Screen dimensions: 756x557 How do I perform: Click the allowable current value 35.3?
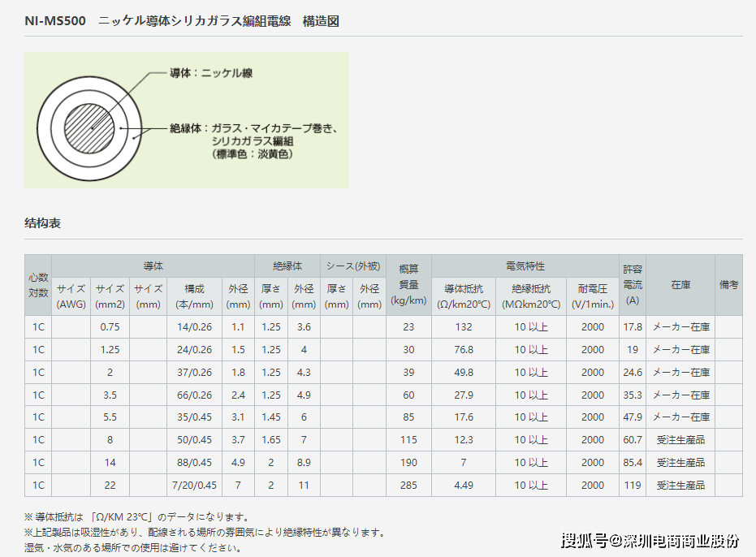pyautogui.click(x=633, y=395)
